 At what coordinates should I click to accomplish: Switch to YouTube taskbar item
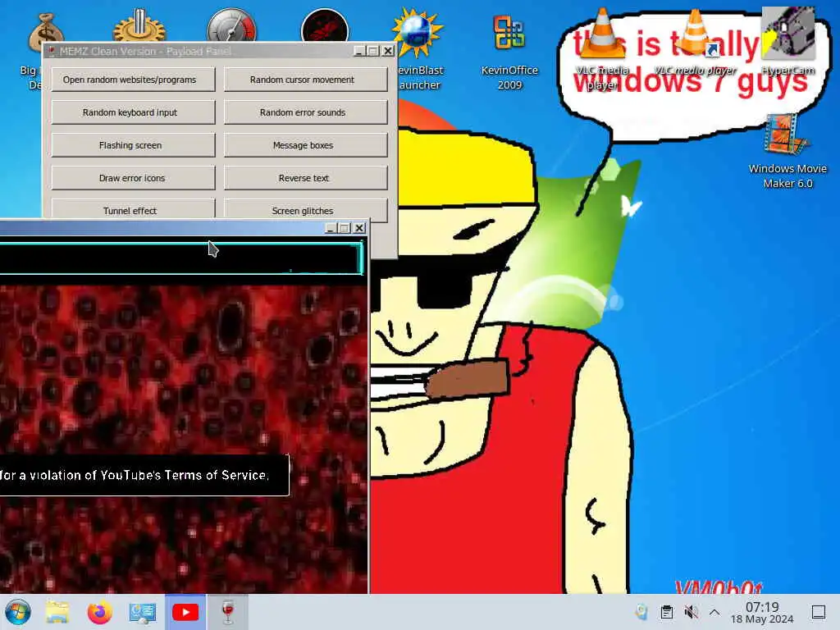pyautogui.click(x=185, y=612)
